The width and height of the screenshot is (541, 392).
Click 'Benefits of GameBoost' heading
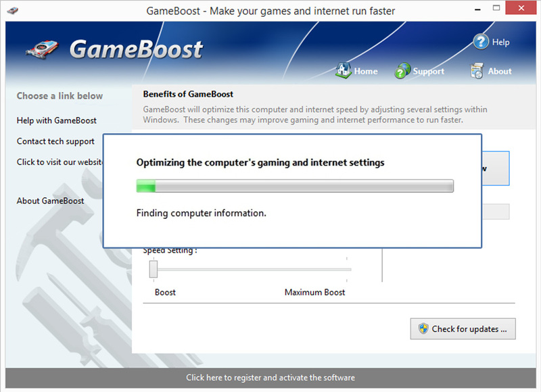188,94
